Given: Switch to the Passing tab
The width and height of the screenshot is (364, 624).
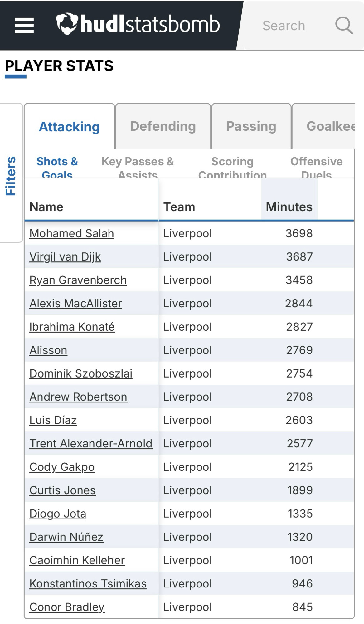Looking at the screenshot, I should click(251, 126).
